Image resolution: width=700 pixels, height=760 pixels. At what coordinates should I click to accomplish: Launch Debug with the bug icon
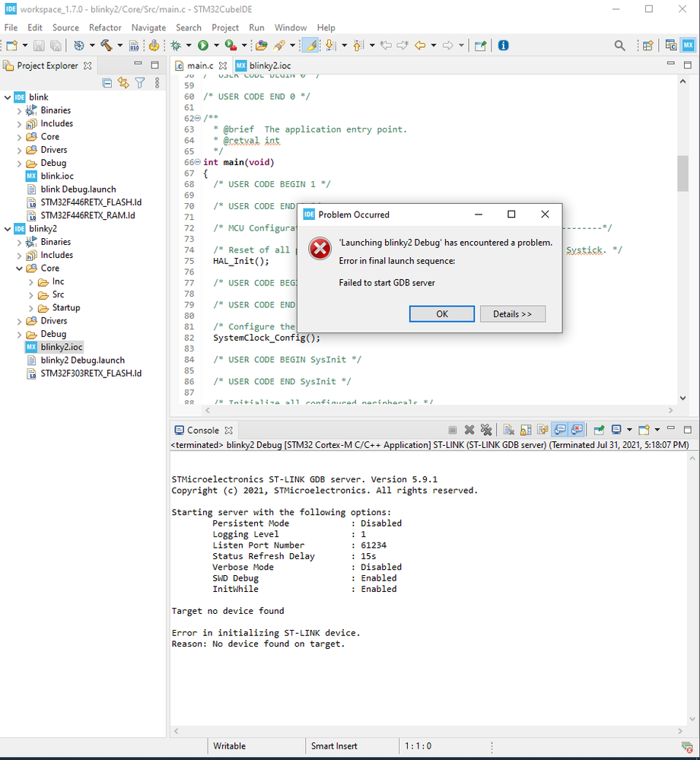176,46
